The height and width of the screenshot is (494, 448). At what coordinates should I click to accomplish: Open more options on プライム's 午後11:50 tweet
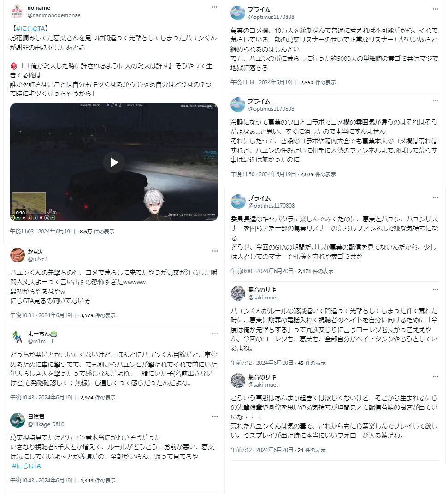click(x=435, y=101)
